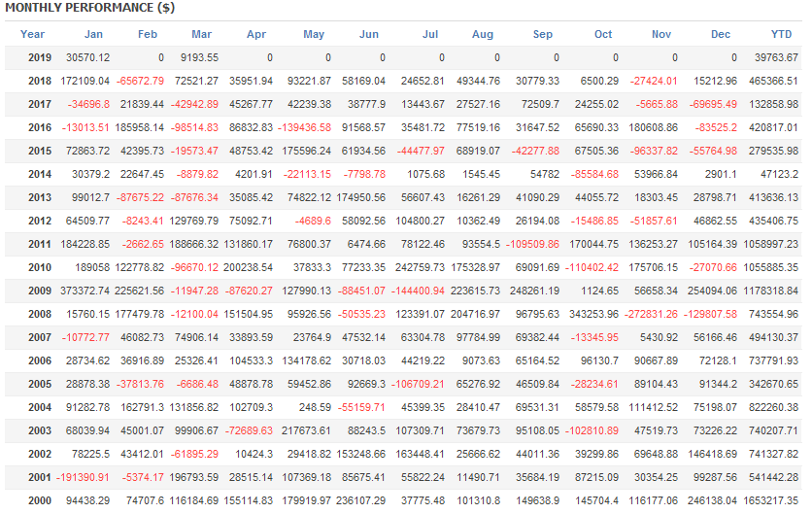Viewport: 812px width, 514px height.
Task: Select the Mar column header
Action: 200,35
